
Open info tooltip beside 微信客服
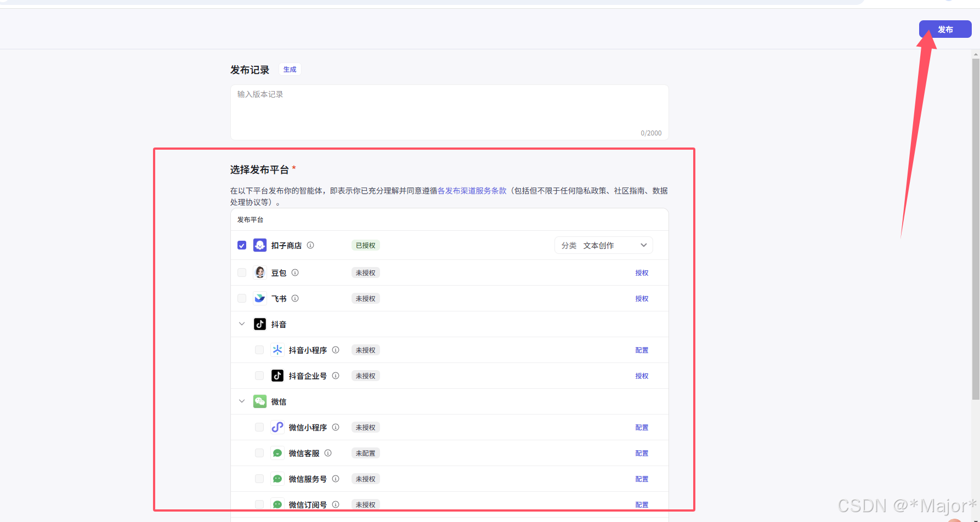pyautogui.click(x=328, y=453)
